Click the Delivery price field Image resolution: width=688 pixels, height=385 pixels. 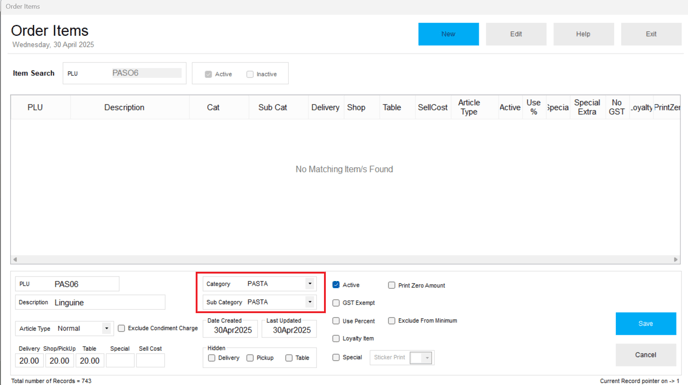[x=29, y=361]
